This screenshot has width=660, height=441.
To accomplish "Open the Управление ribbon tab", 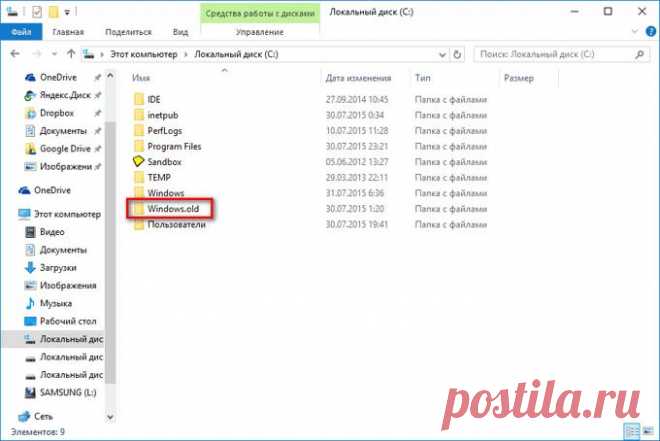I will (x=260, y=32).
